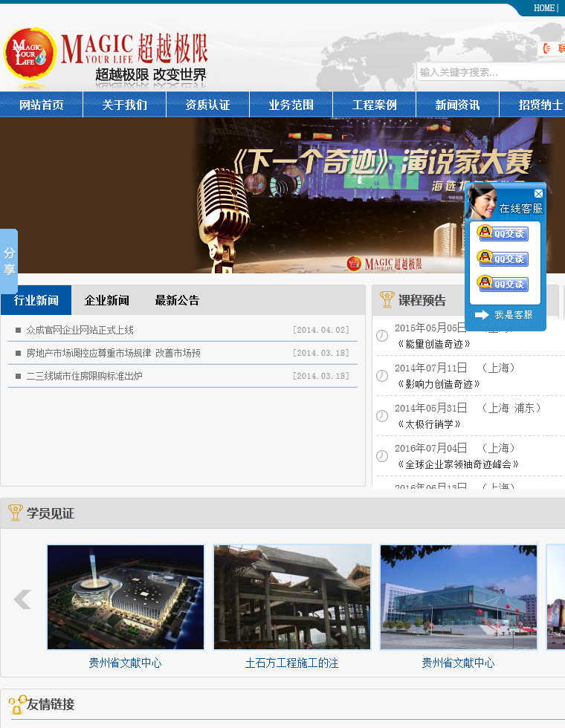This screenshot has height=728, width=565.
Task: Click the night aerial view building thumbnail
Action: 126,597
